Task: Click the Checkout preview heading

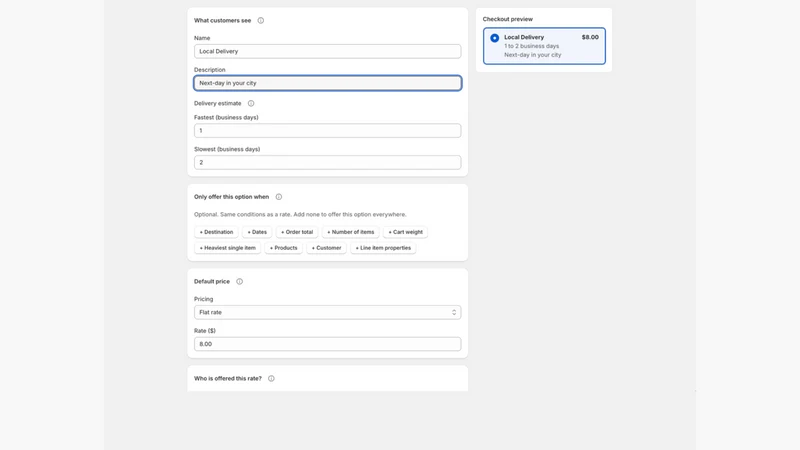Action: pos(508,19)
